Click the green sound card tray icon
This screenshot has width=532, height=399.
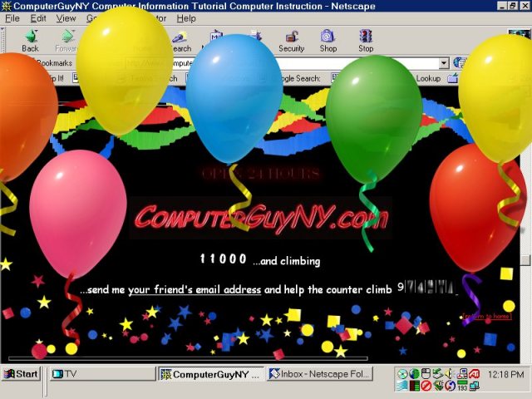pyautogui.click(x=438, y=386)
